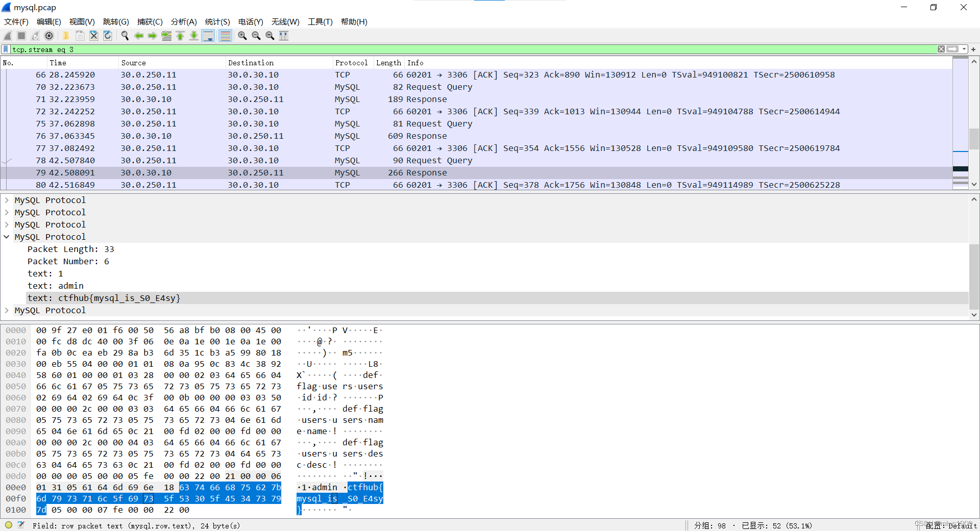The image size is (980, 531).
Task: Click the magnifier to find a packet
Action: (125, 36)
